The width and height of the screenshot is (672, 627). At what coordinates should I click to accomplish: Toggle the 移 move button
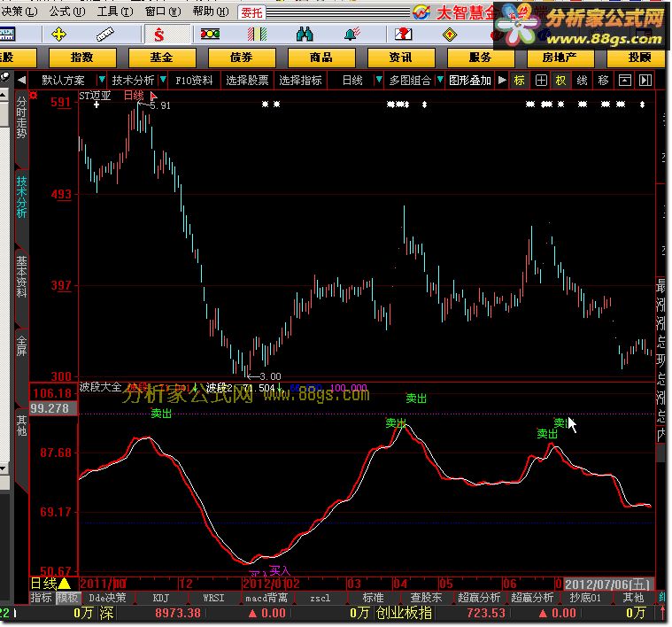(604, 80)
